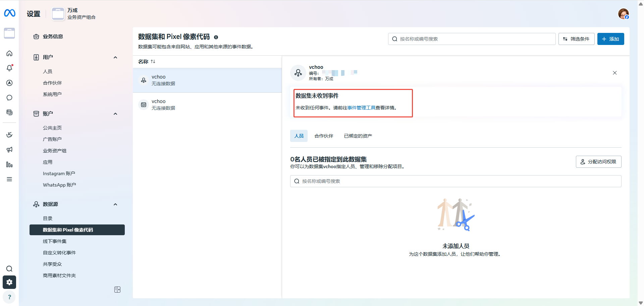Click the 分配访问权限 button
644x306 pixels.
click(598, 162)
